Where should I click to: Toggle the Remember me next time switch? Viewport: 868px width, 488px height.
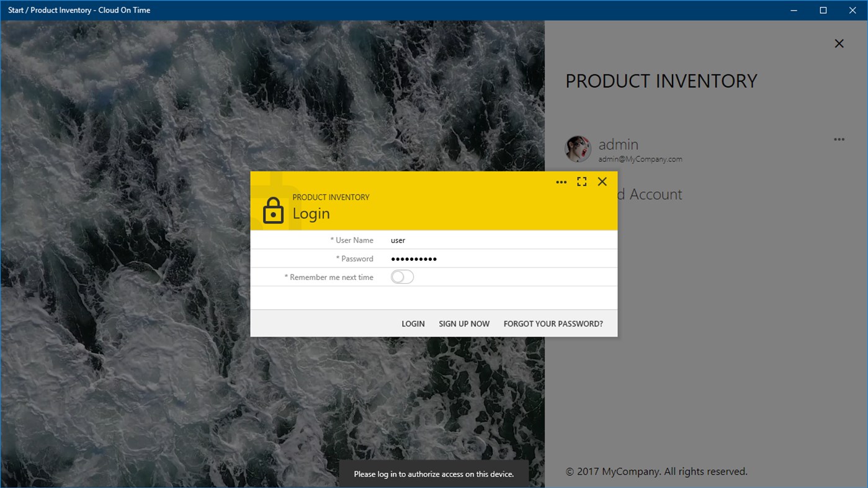click(x=401, y=277)
